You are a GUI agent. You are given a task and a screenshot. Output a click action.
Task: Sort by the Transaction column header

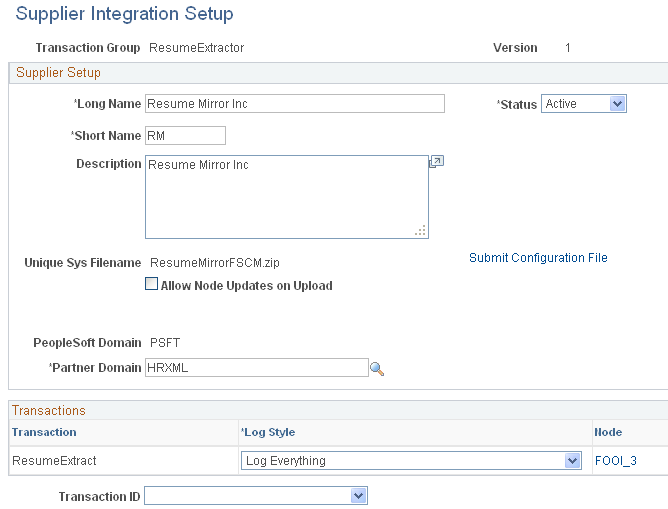click(x=44, y=432)
